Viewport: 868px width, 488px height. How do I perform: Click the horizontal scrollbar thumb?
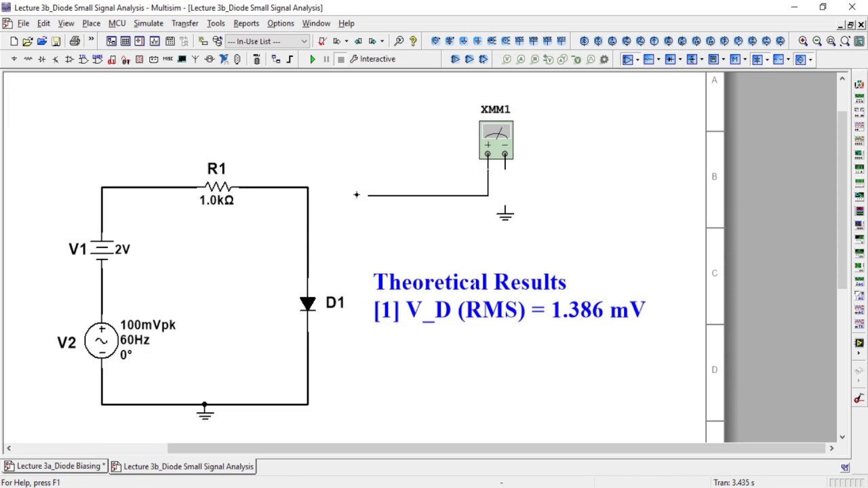pos(498,448)
